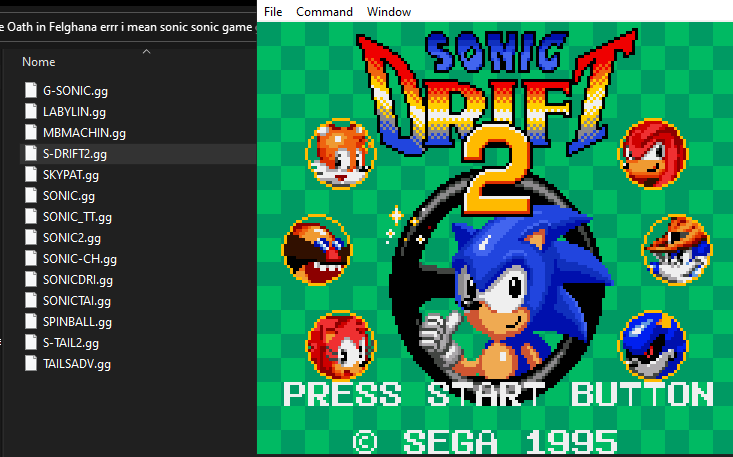Click the Knuckles character portrait
This screenshot has width=733, height=457.
[653, 153]
